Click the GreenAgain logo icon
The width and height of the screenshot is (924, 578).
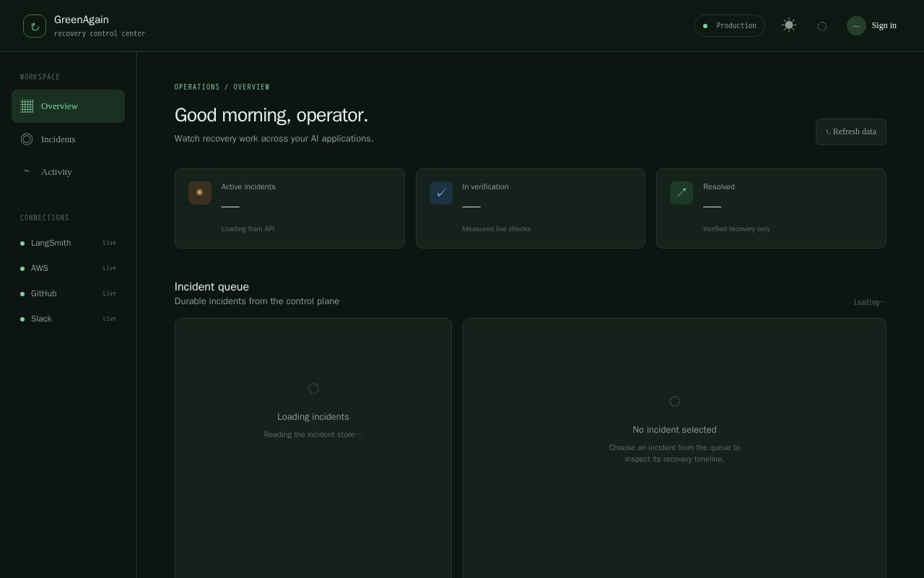pos(35,26)
